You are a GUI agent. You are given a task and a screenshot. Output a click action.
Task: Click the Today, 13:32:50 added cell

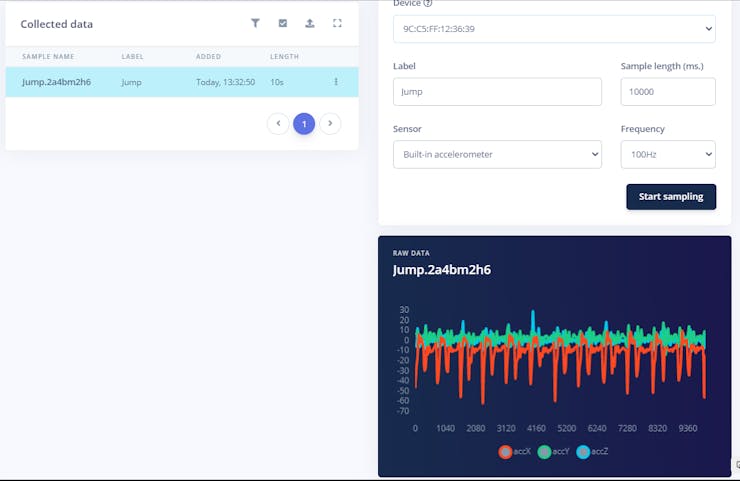pyautogui.click(x=226, y=82)
